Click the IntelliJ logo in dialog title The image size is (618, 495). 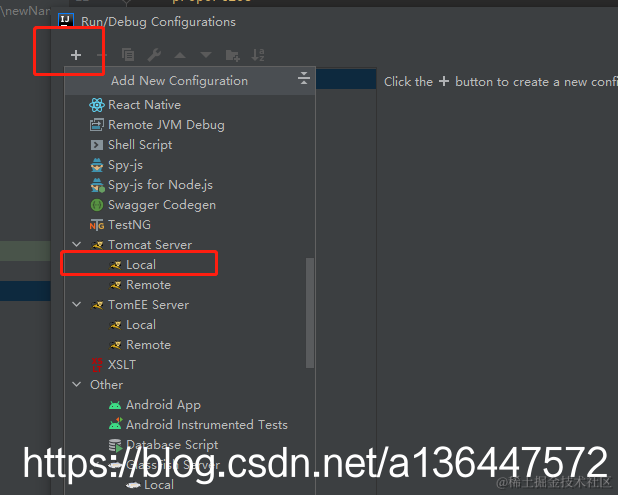click(x=66, y=20)
